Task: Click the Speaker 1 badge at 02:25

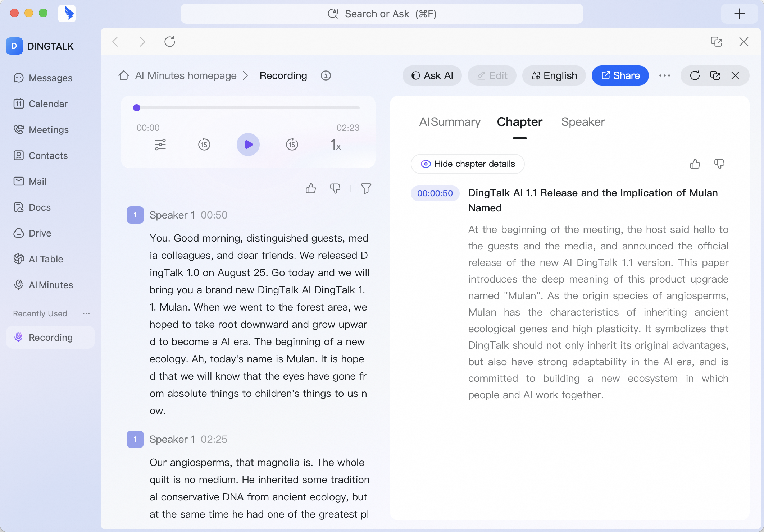Action: pyautogui.click(x=135, y=439)
